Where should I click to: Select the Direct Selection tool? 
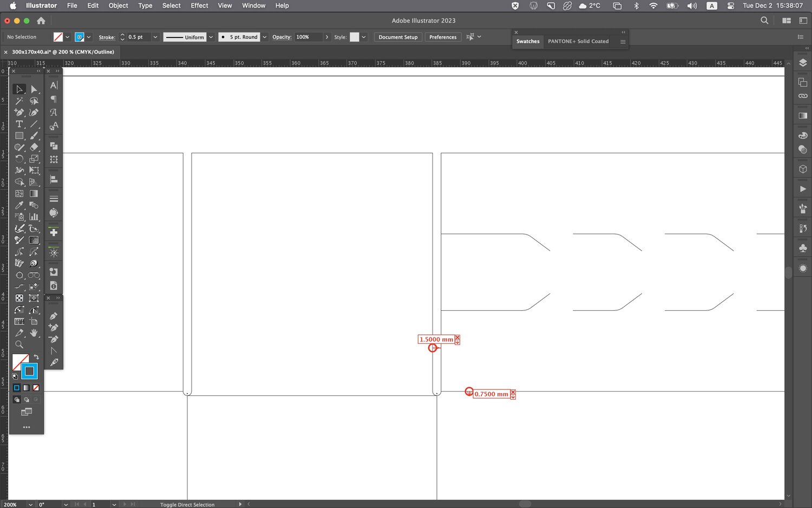tap(34, 89)
